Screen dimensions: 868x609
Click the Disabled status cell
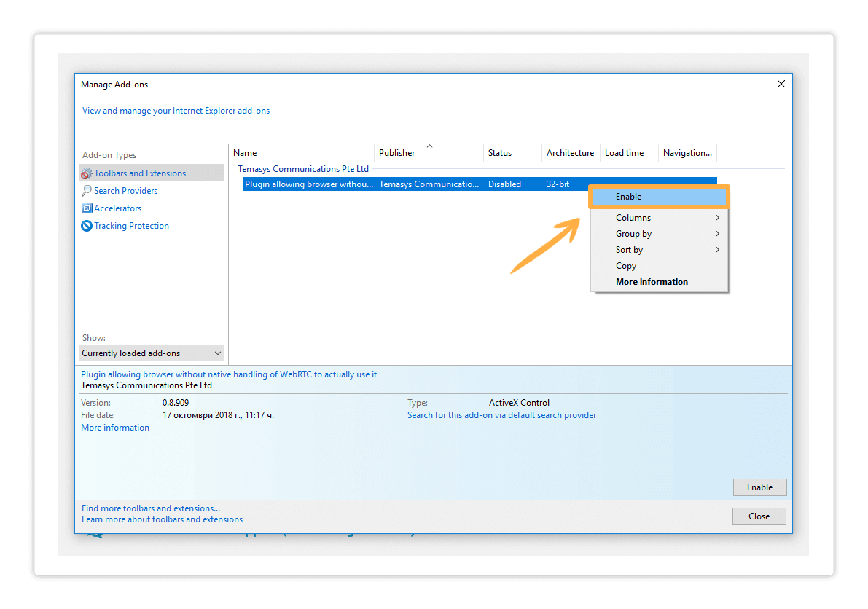coord(504,184)
